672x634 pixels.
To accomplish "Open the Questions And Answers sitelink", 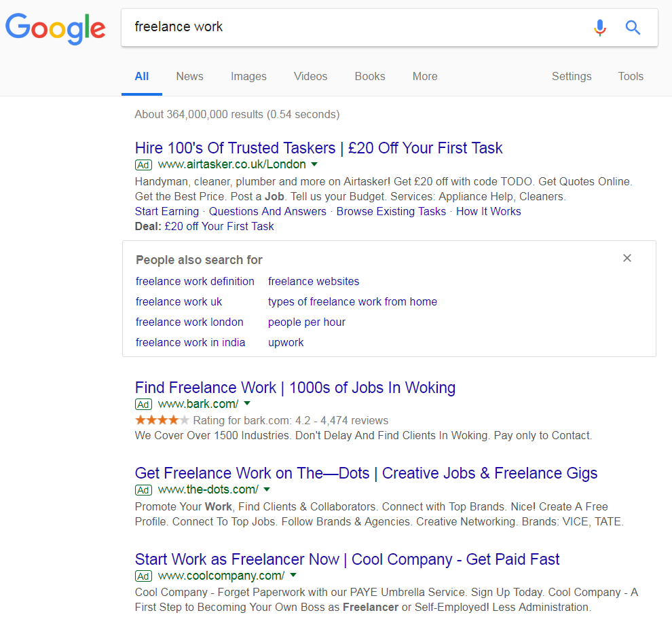I will coord(267,211).
